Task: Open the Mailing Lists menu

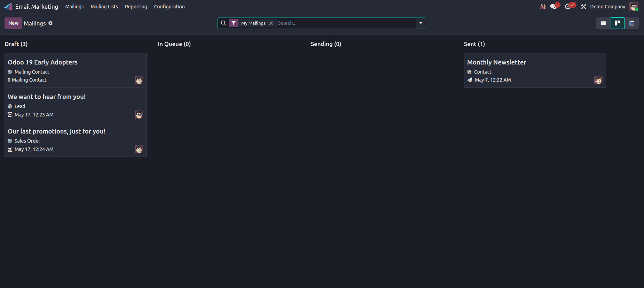Action: point(104,7)
